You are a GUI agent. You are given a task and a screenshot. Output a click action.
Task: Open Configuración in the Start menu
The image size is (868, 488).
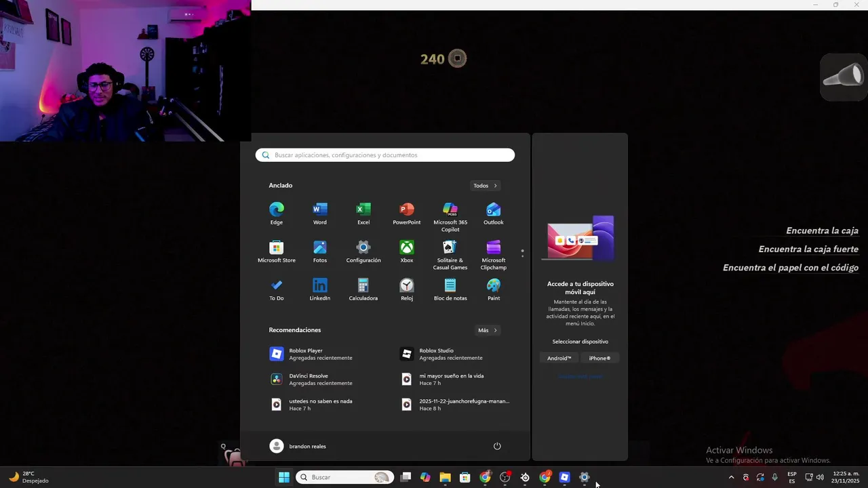(x=363, y=251)
